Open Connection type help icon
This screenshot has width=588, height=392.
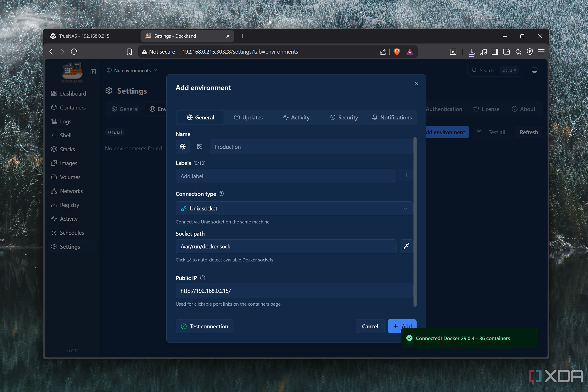(221, 194)
